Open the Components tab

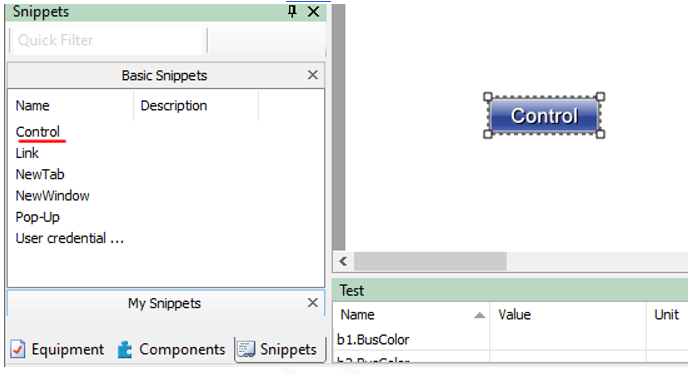(171, 349)
